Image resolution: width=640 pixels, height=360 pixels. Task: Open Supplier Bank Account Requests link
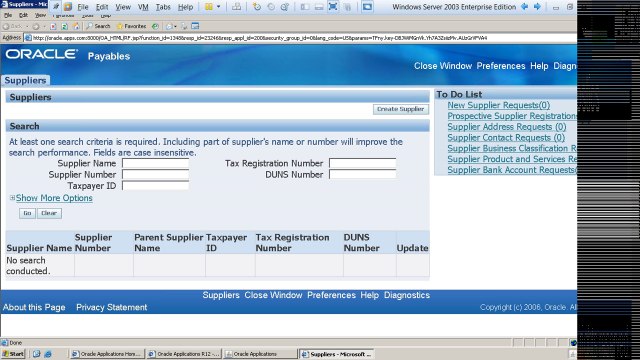512,170
